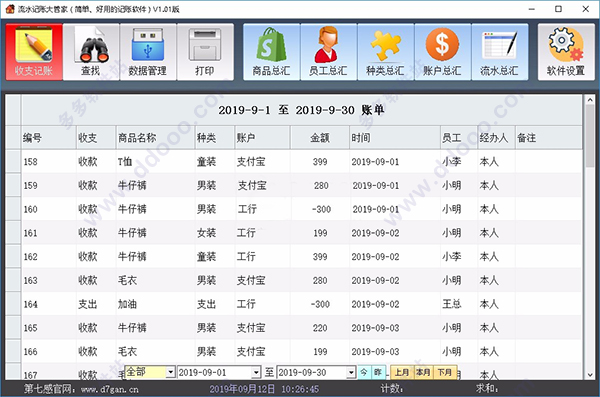Click the -300 amount in row 160
Viewport: 600px width, 397px height.
pyautogui.click(x=321, y=209)
